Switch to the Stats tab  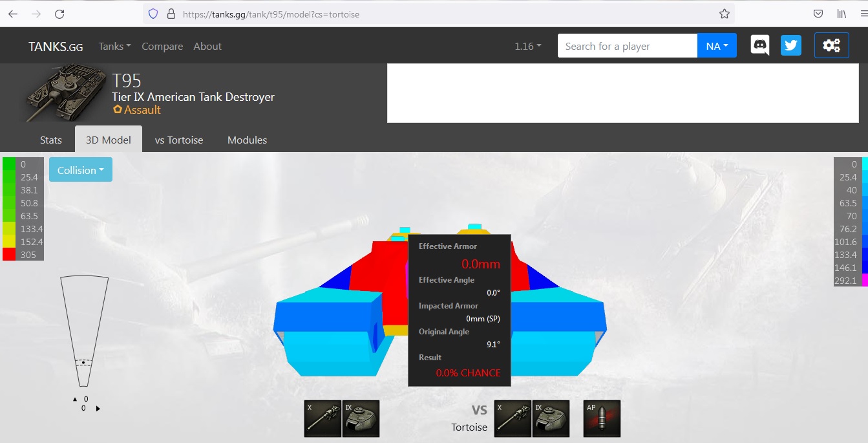51,140
